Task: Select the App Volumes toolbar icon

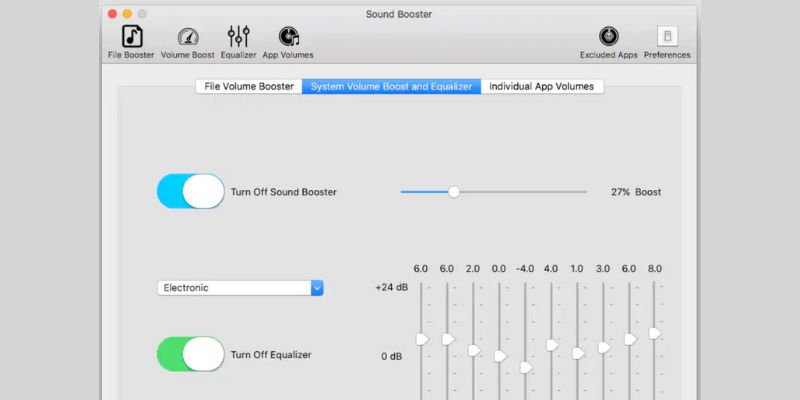Action: pos(288,37)
